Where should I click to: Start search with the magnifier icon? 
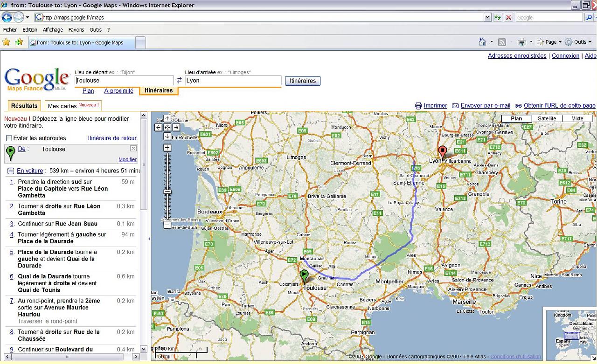click(x=588, y=18)
